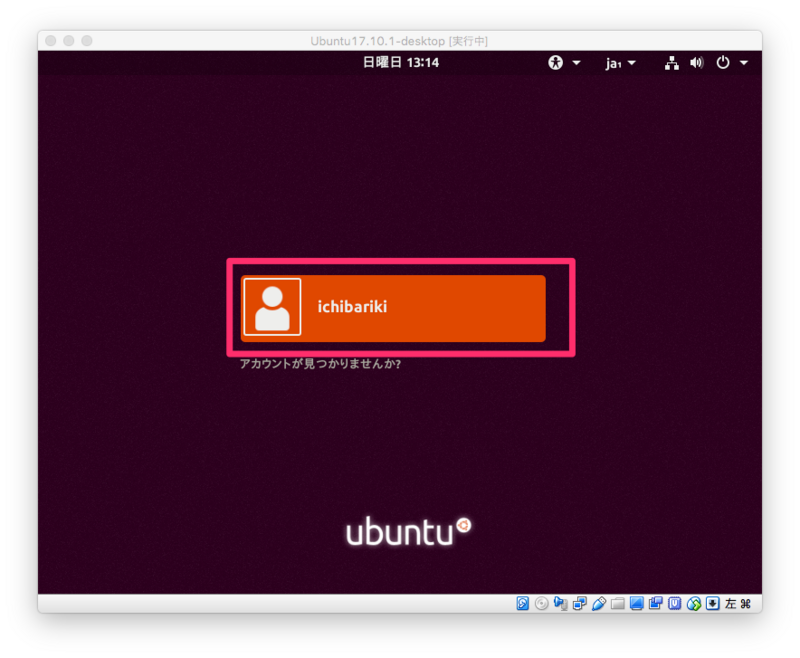This screenshot has height=658, width=800.
Task: Click the 'Ubuntu17.10.1-desktop [実行中]' window title
Action: pos(399,41)
